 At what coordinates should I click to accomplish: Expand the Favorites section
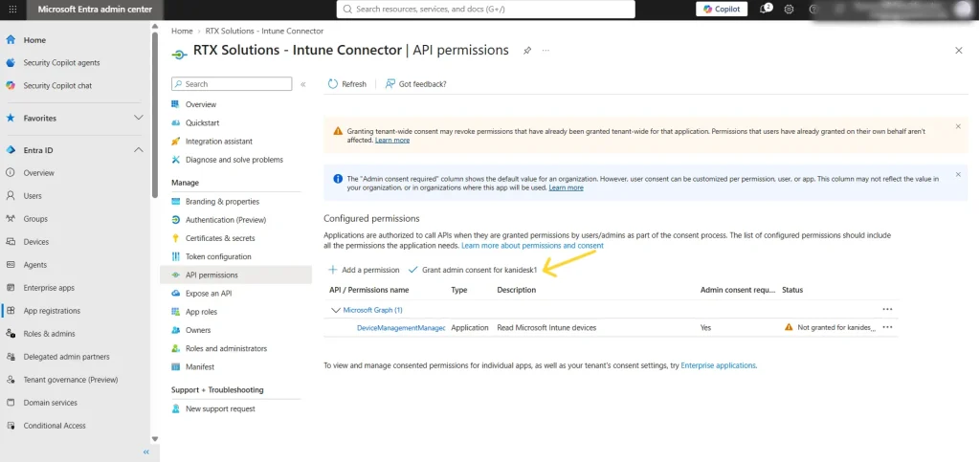point(139,118)
